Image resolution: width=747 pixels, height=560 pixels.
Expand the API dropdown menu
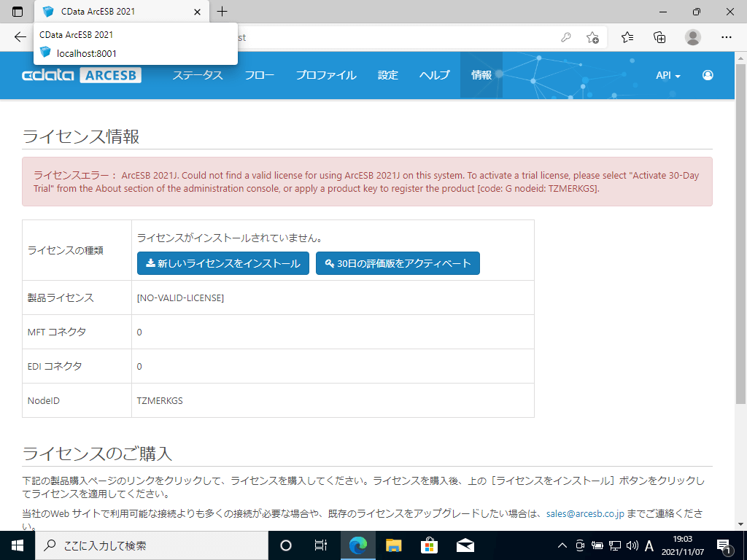668,75
